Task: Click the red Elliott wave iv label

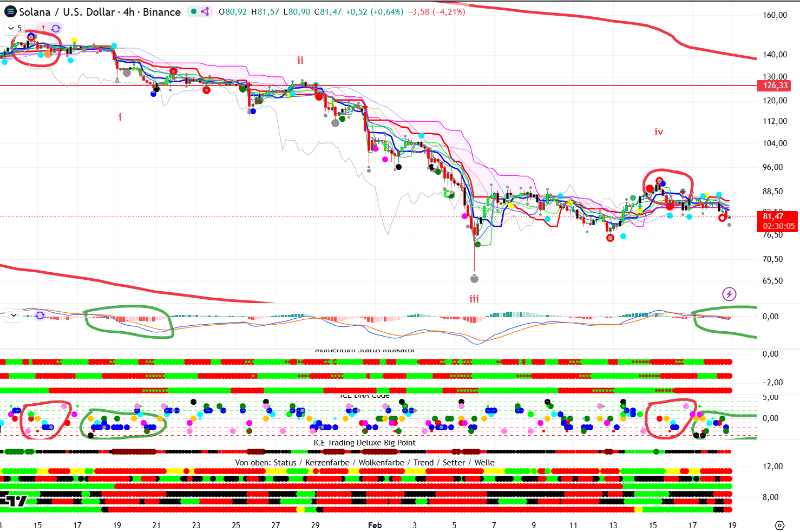Action: click(659, 132)
